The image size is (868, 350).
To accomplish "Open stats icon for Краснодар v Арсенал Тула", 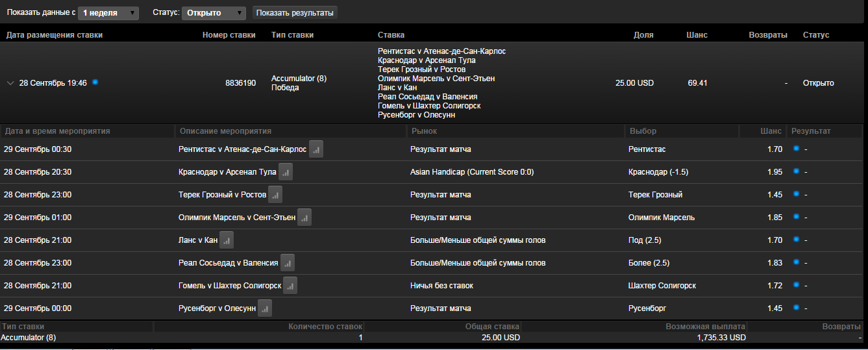I will (x=286, y=172).
